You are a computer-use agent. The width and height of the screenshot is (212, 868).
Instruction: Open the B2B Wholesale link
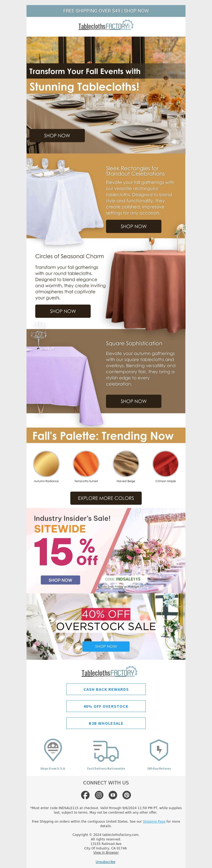106,723
